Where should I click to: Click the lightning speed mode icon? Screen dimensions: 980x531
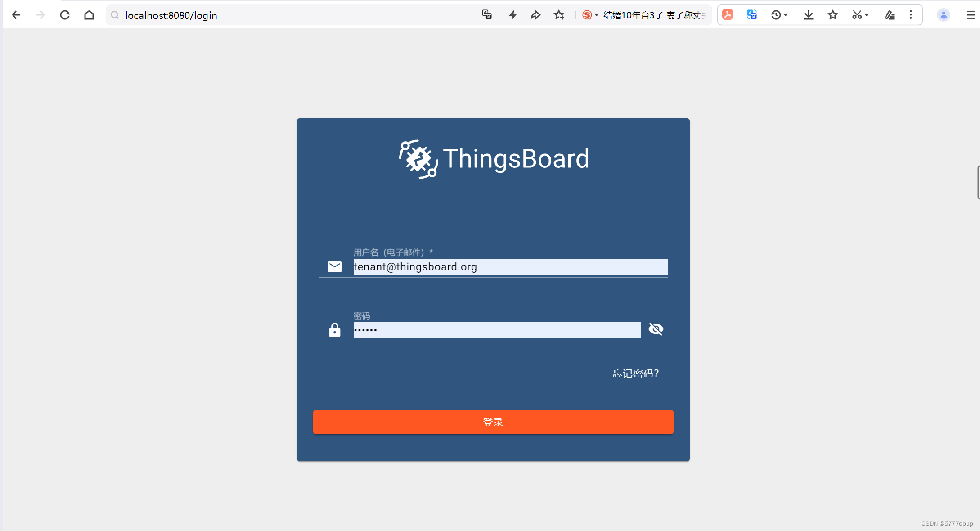coord(512,15)
